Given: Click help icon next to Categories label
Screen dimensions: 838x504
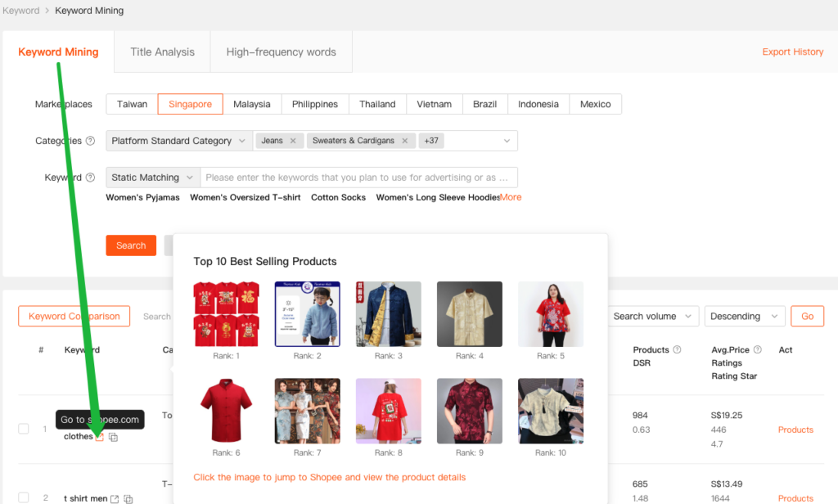Looking at the screenshot, I should coord(90,141).
